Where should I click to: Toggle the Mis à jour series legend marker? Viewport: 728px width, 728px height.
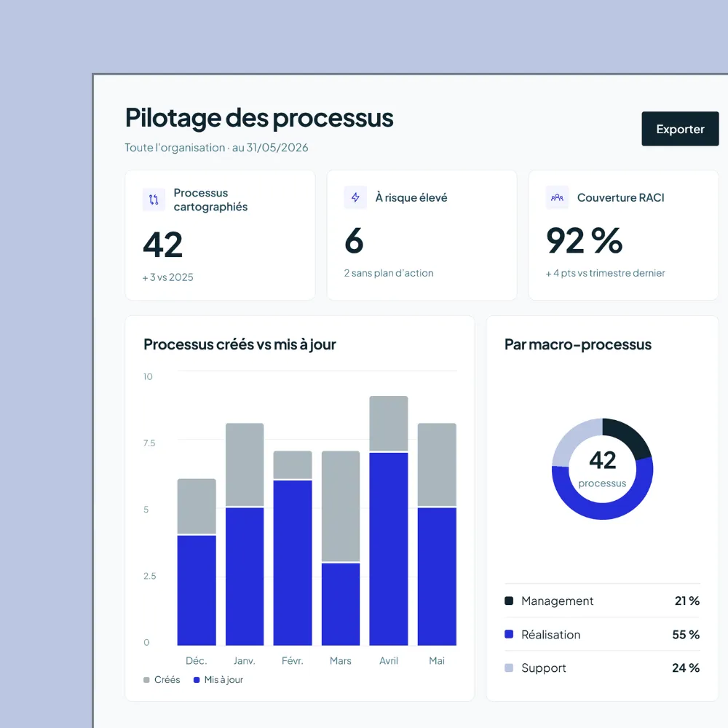(197, 680)
